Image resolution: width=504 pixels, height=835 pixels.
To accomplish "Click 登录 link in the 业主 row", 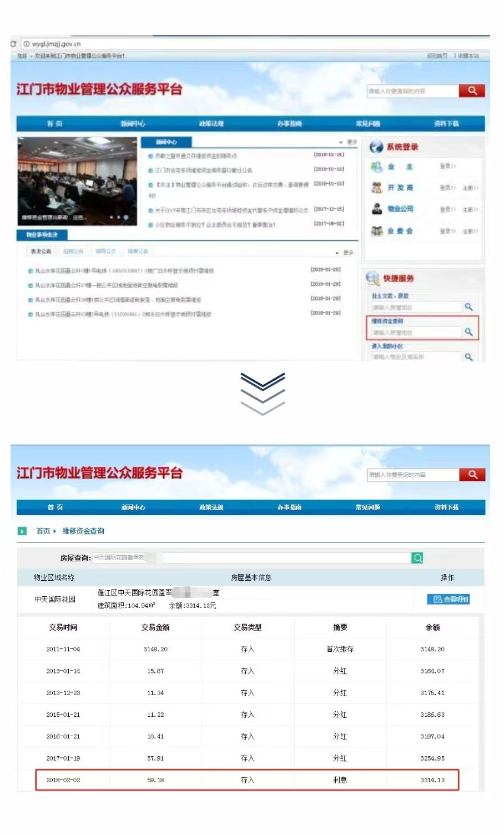I will [447, 166].
